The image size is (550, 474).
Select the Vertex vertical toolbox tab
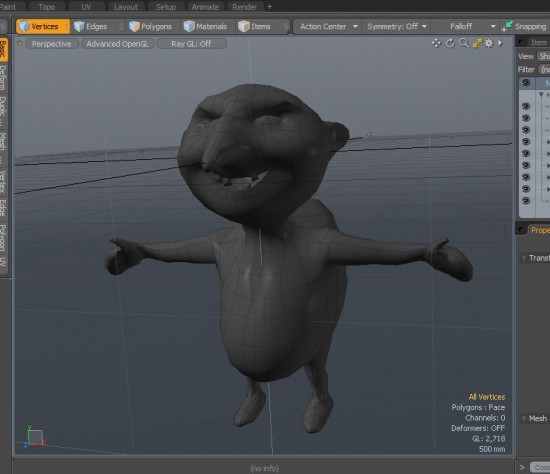coord(4,181)
